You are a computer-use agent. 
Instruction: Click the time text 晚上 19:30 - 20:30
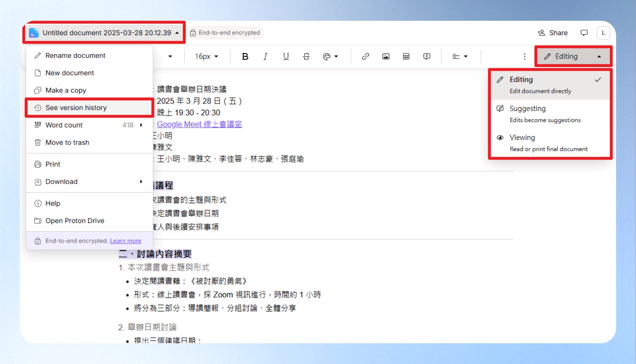tap(189, 113)
